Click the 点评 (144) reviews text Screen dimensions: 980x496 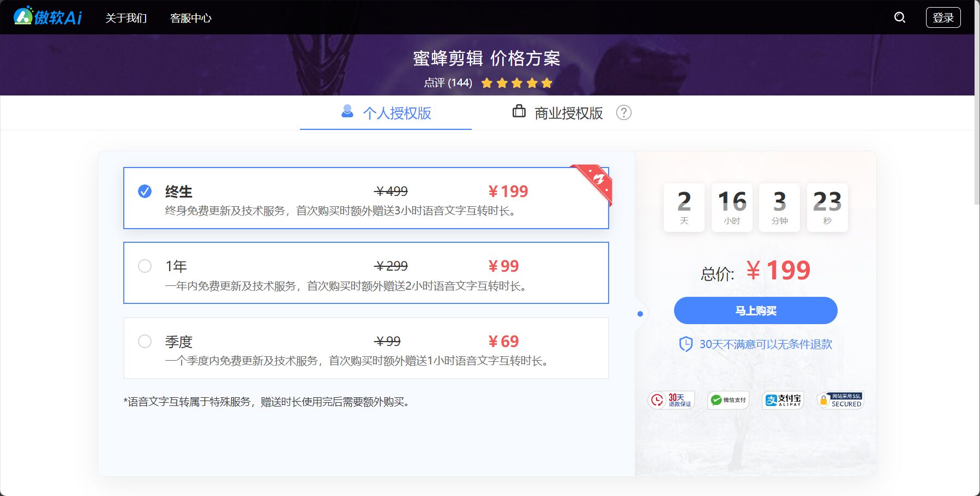pyautogui.click(x=448, y=83)
